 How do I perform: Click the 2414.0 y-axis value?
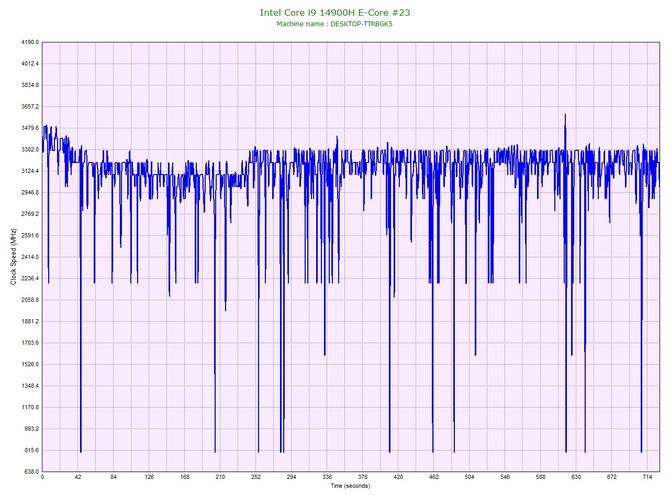click(x=30, y=257)
